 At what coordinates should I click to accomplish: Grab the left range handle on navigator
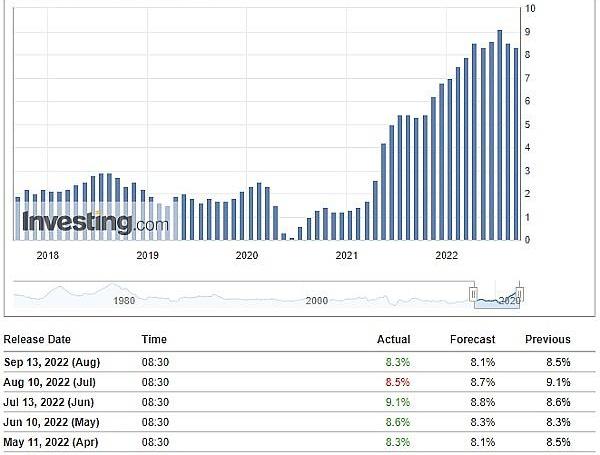coord(473,294)
